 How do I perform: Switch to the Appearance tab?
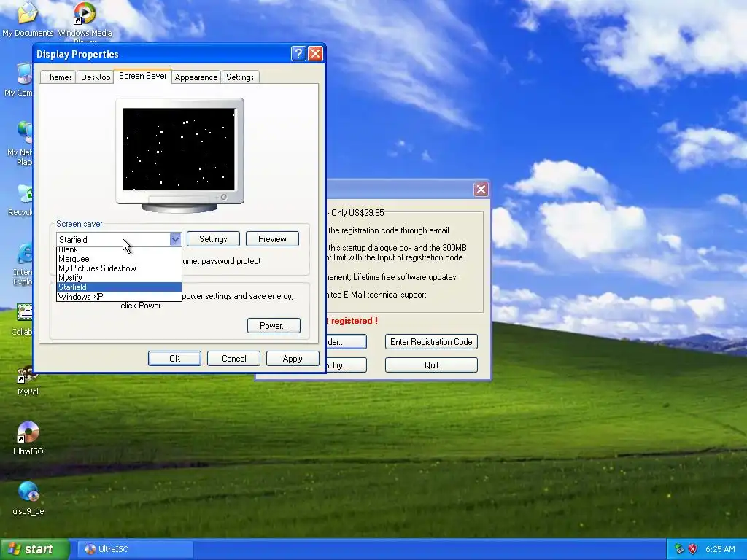[x=196, y=77]
